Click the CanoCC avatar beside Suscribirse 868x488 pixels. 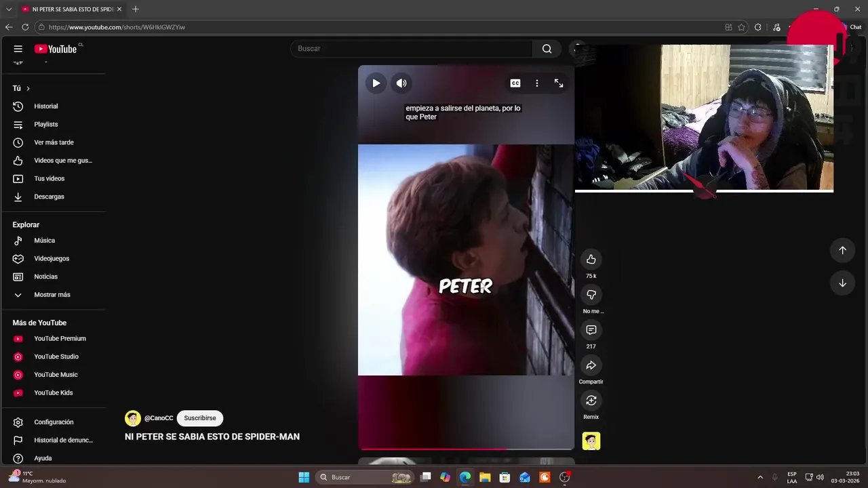point(133,418)
